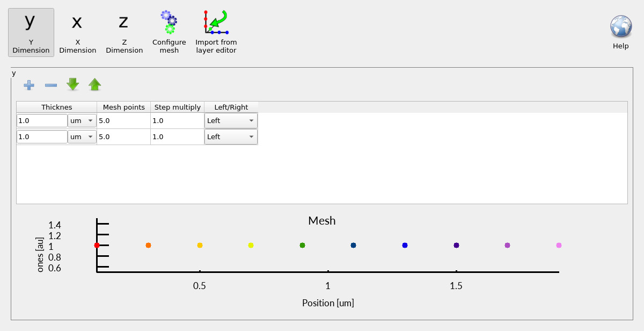The width and height of the screenshot is (644, 331).
Task: Add a new mesh layer with plus icon
Action: tap(29, 84)
